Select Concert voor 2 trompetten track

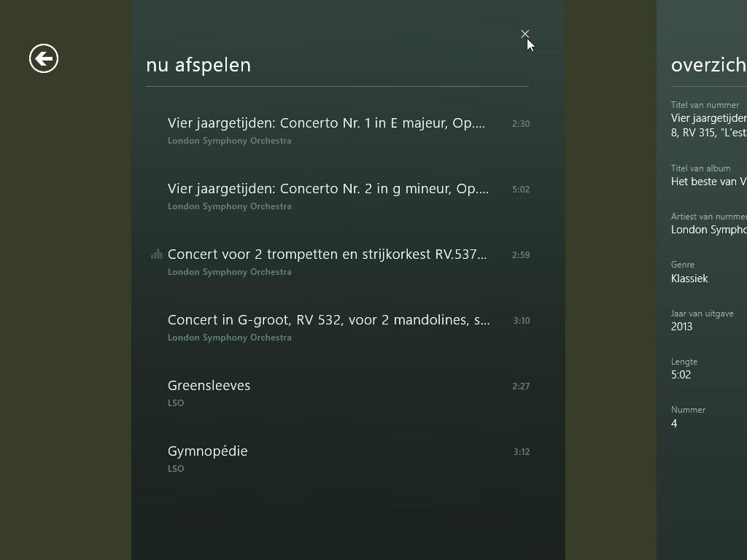coord(338,262)
